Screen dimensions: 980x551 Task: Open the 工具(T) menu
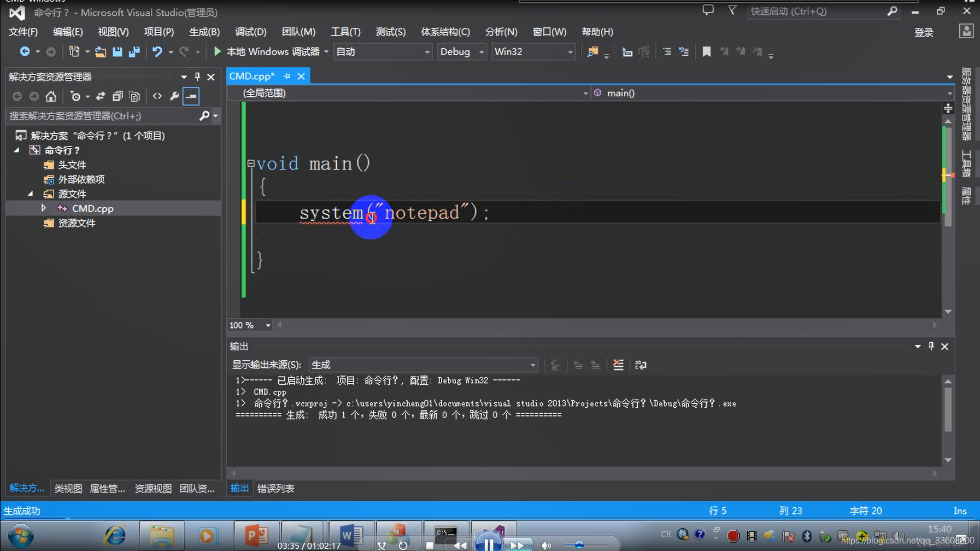(x=345, y=32)
